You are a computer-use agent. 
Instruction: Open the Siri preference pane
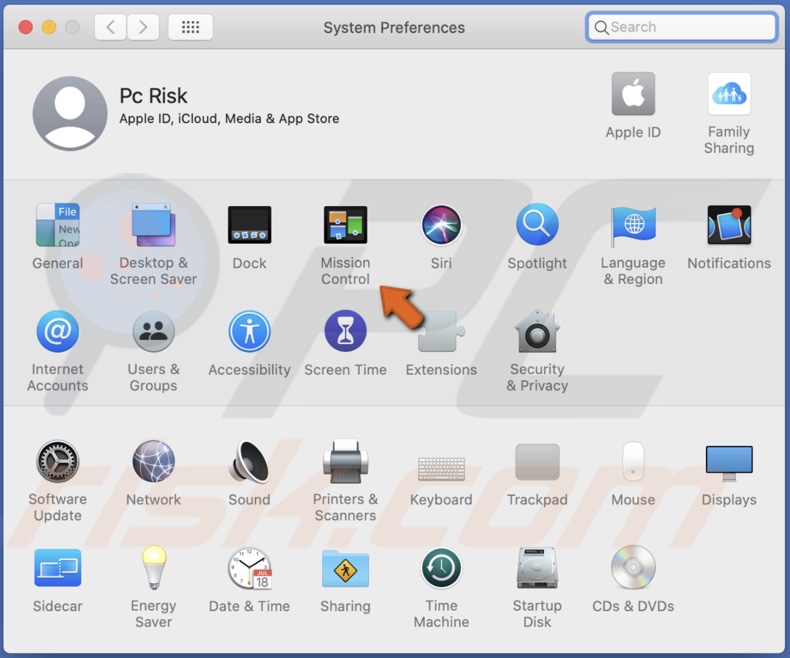(x=441, y=227)
